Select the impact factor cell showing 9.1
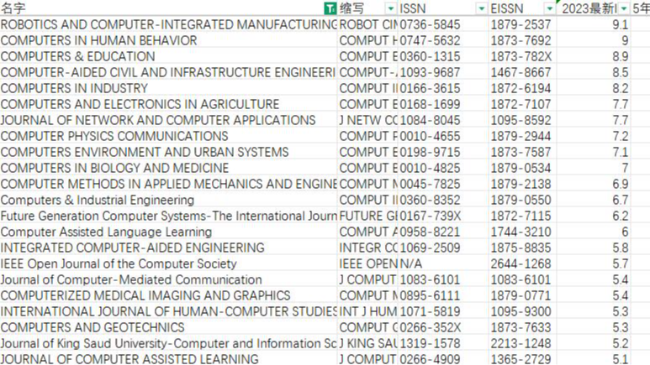This screenshot has width=650, height=365. point(594,24)
